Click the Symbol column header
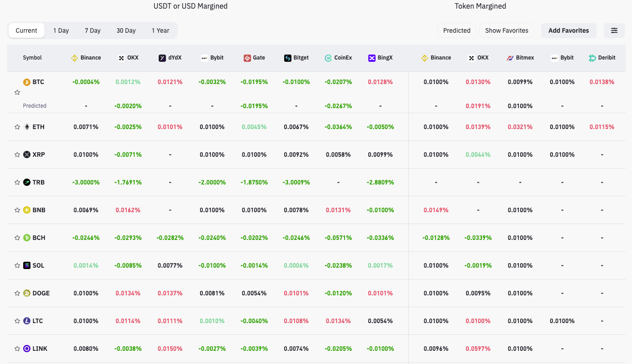Image resolution: width=632 pixels, height=364 pixels. click(x=32, y=58)
